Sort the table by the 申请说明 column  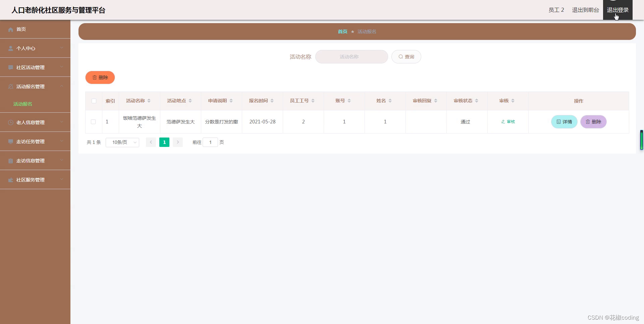(231, 101)
